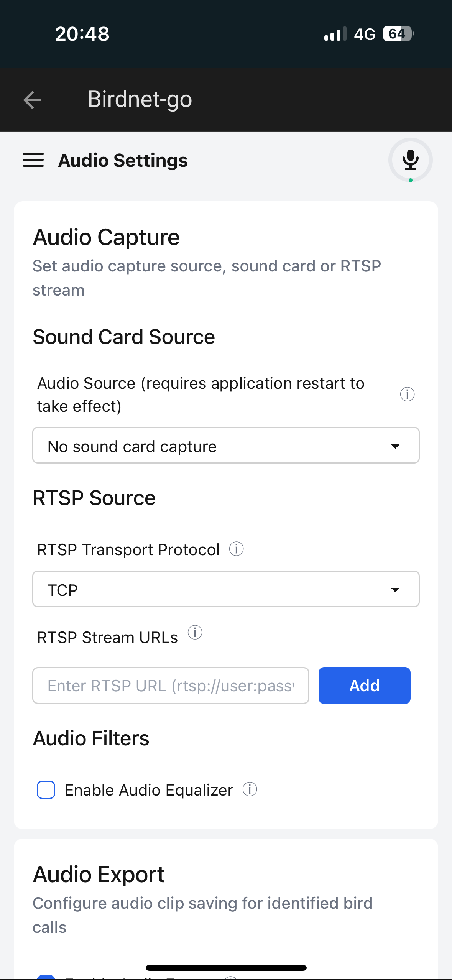Show info for RTSP Stream URLs
Image resolution: width=452 pixels, height=980 pixels.
coord(195,632)
